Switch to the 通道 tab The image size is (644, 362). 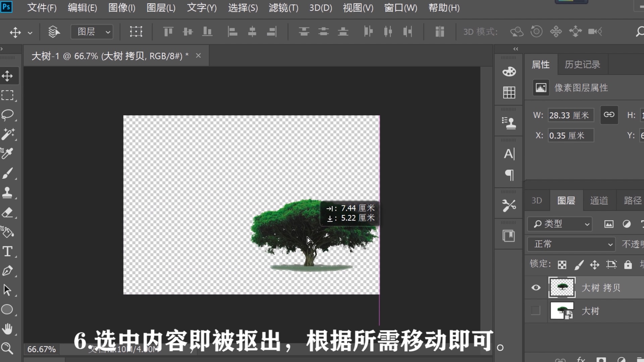599,200
